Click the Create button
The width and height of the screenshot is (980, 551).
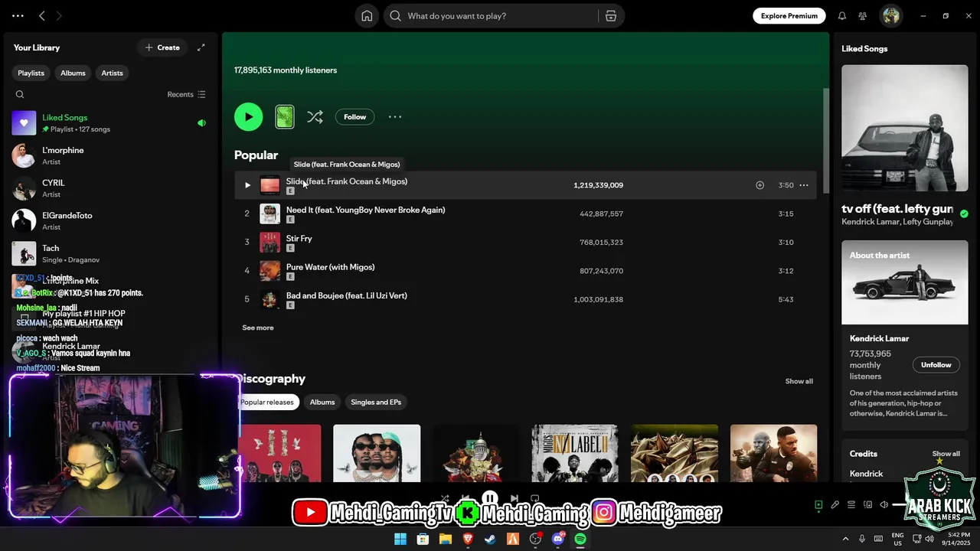[162, 47]
